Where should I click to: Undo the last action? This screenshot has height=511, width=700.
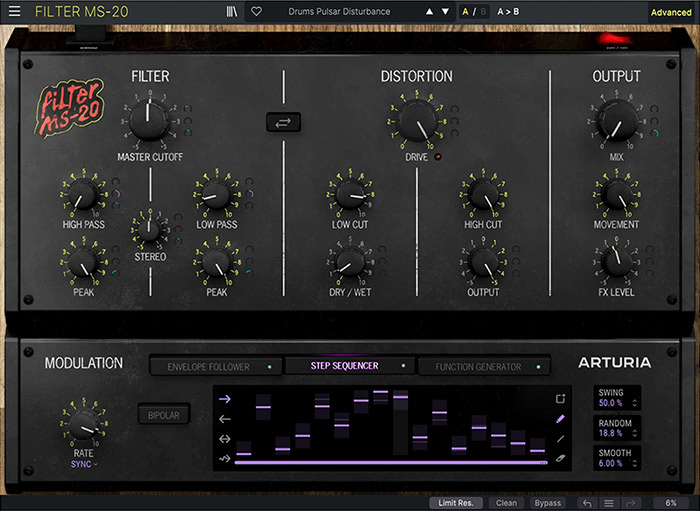coord(587,503)
